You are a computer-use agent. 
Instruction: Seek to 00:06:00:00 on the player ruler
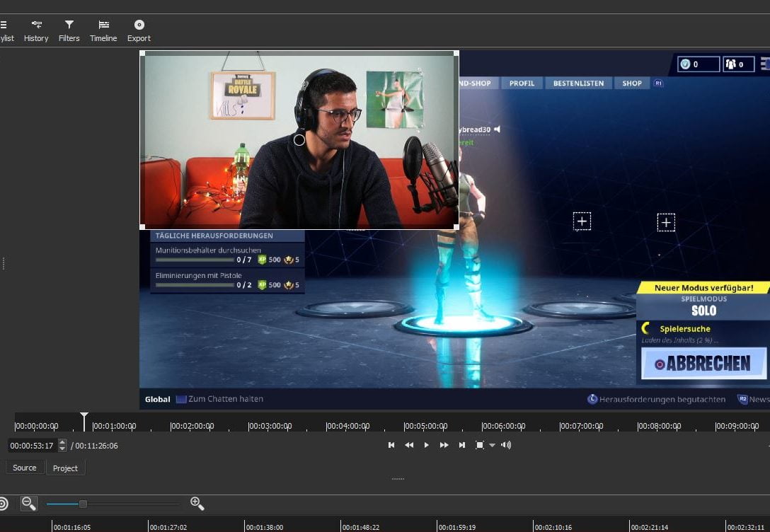point(503,426)
